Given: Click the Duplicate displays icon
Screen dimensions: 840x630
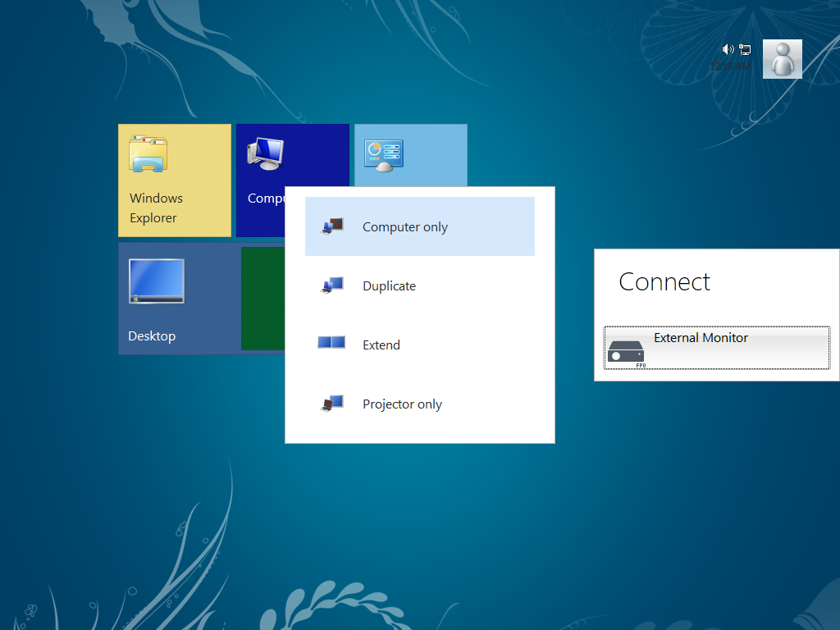Looking at the screenshot, I should [331, 285].
